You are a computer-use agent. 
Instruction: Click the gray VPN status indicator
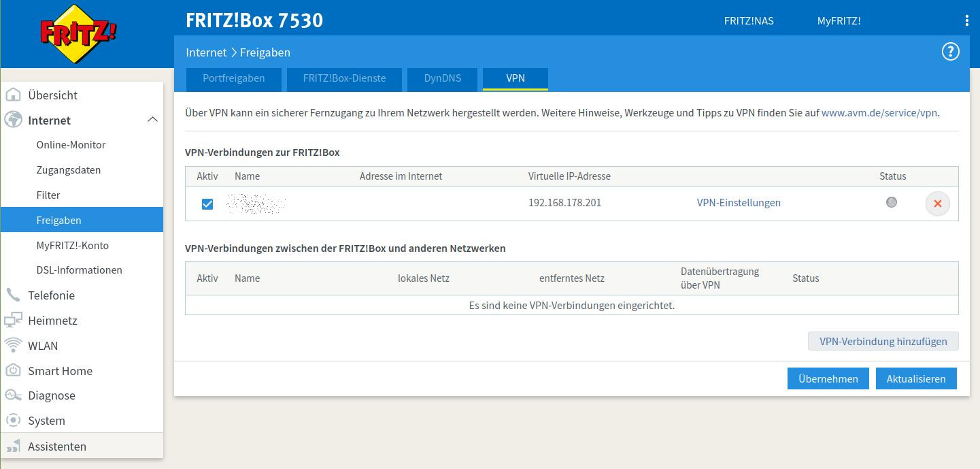pyautogui.click(x=892, y=202)
